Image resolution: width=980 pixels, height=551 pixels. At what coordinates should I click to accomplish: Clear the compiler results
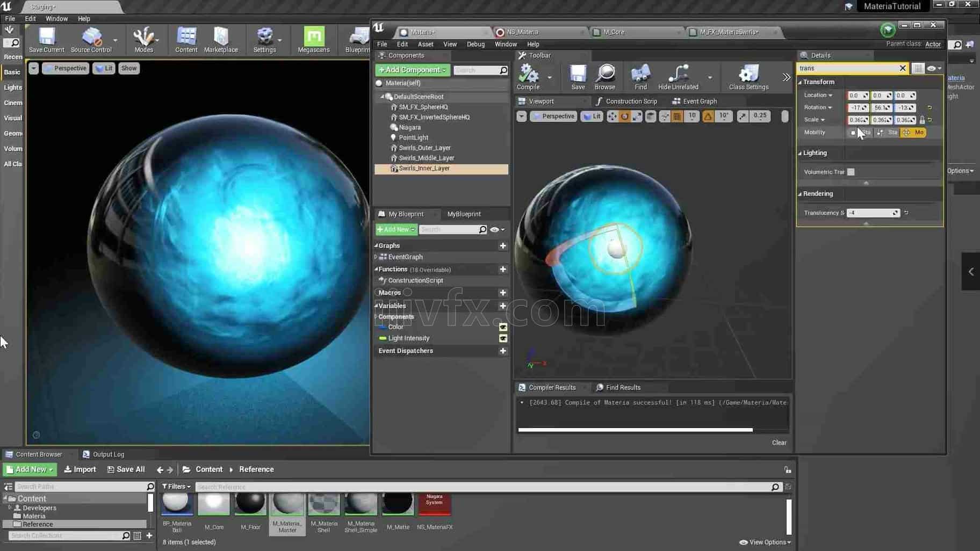[779, 443]
